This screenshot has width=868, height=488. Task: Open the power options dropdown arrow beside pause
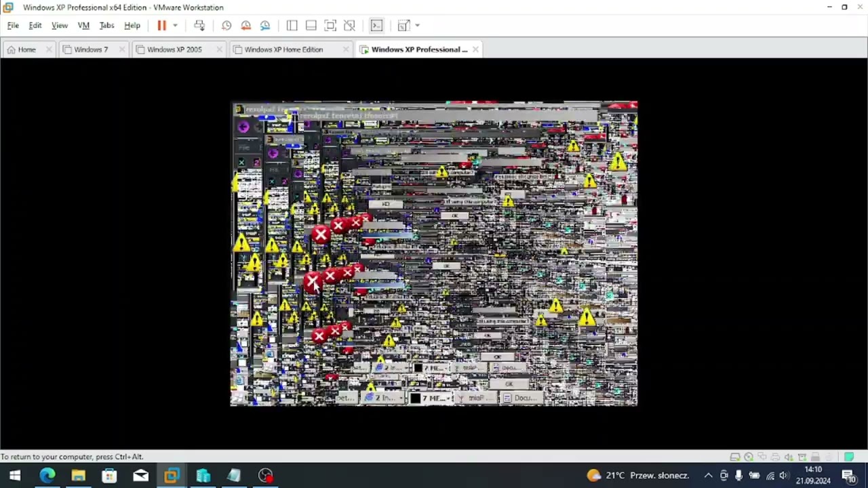pyautogui.click(x=175, y=26)
